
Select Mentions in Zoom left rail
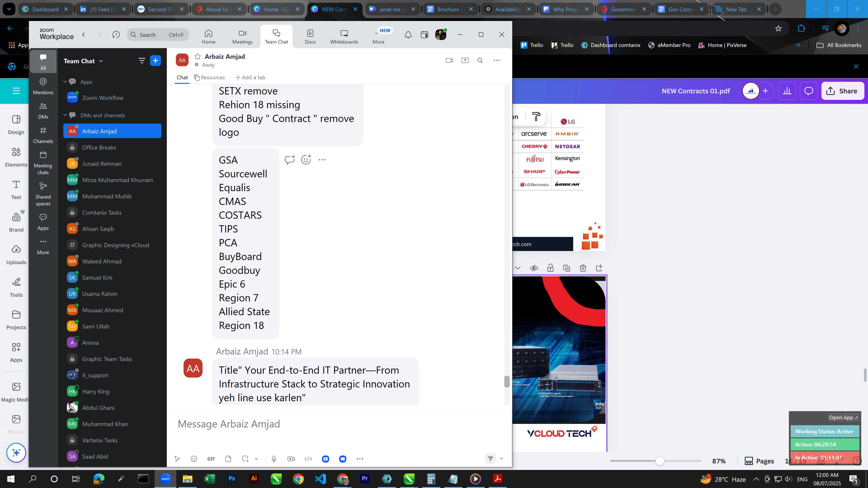tap(43, 86)
